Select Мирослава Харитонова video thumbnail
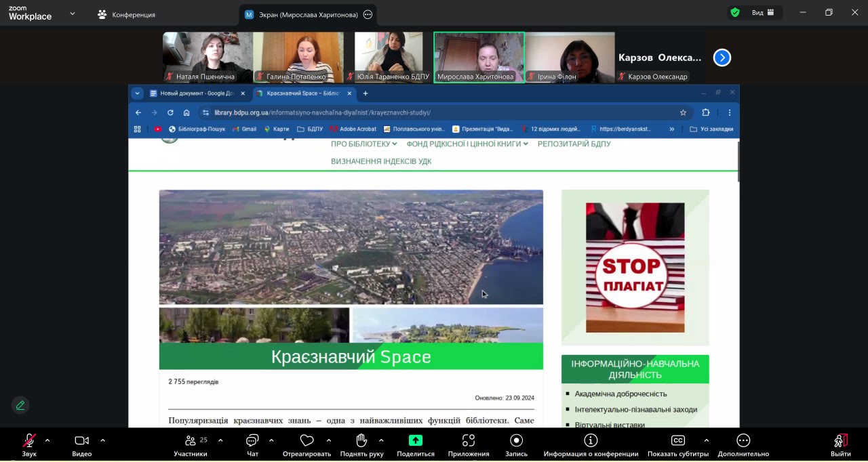 tap(479, 57)
